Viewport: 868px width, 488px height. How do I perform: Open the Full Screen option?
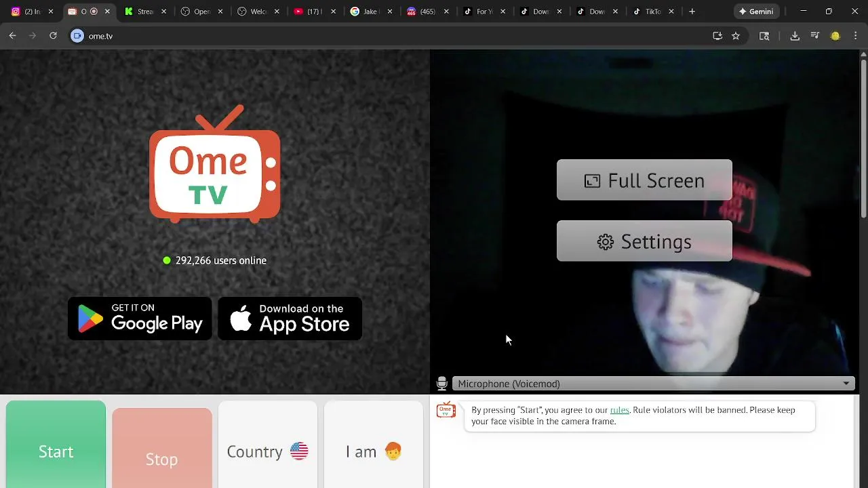point(644,180)
